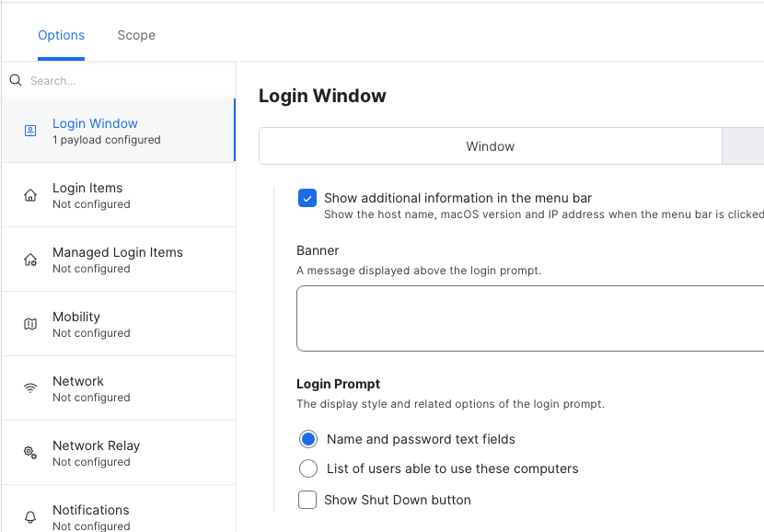The image size is (764, 532).
Task: Uncheck Show additional information in menu bar
Action: (307, 198)
